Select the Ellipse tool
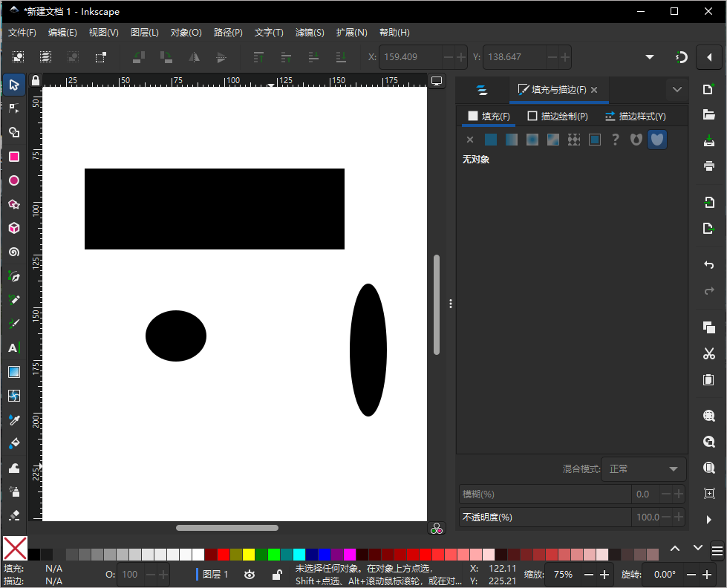The image size is (727, 588). click(13, 180)
